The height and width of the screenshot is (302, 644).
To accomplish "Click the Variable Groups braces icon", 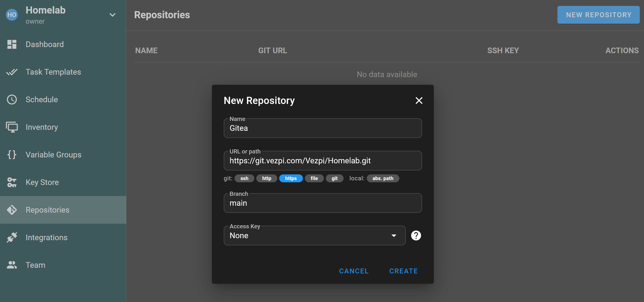I will [12, 155].
